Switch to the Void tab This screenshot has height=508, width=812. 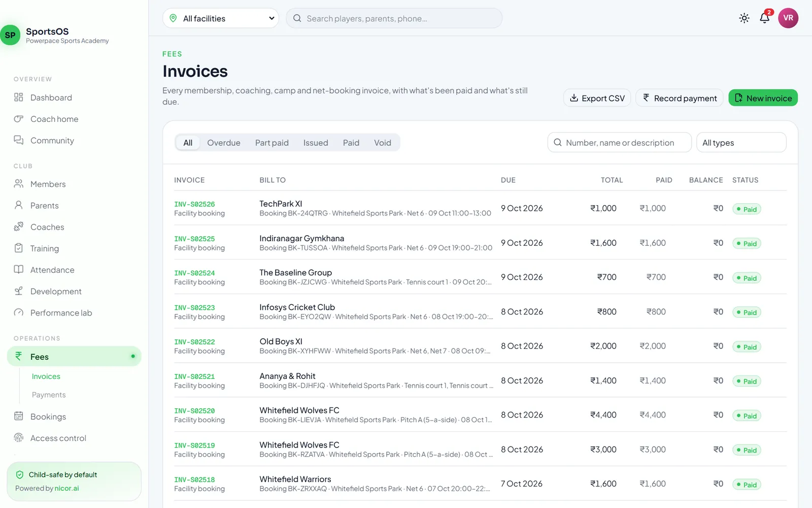point(383,143)
